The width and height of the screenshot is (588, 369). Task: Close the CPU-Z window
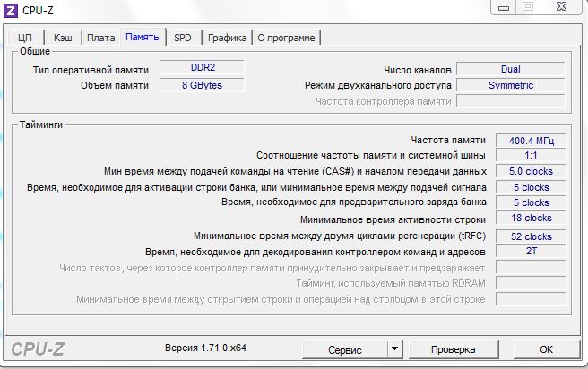[561, 7]
